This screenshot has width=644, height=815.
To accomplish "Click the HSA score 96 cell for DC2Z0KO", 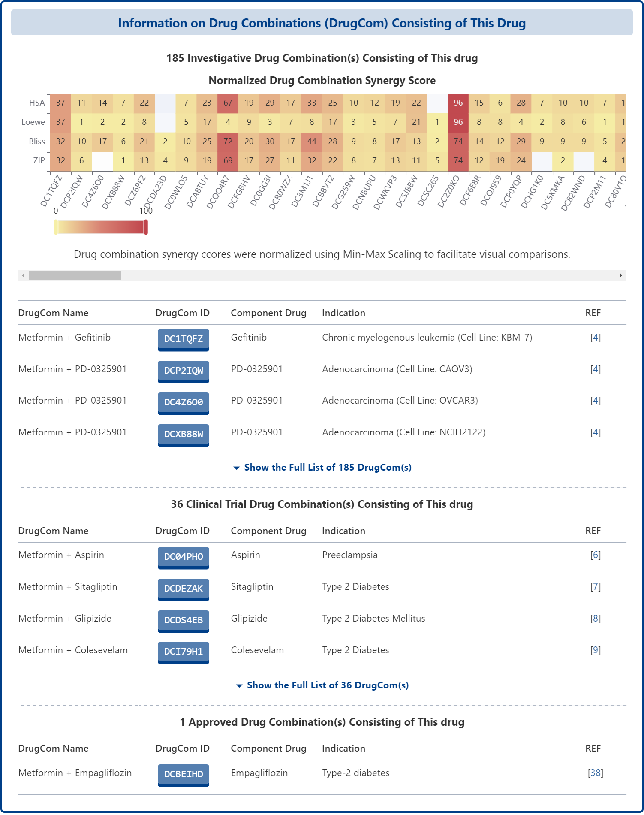I will coord(458,103).
